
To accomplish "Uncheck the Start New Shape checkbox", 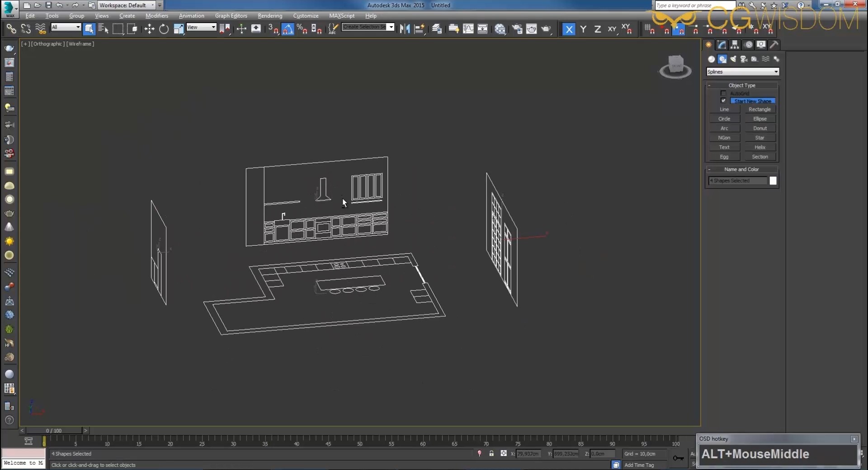I will point(723,100).
